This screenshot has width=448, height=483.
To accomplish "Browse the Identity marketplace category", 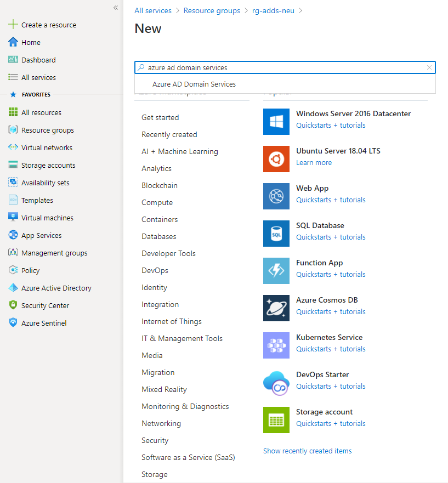I will click(154, 287).
